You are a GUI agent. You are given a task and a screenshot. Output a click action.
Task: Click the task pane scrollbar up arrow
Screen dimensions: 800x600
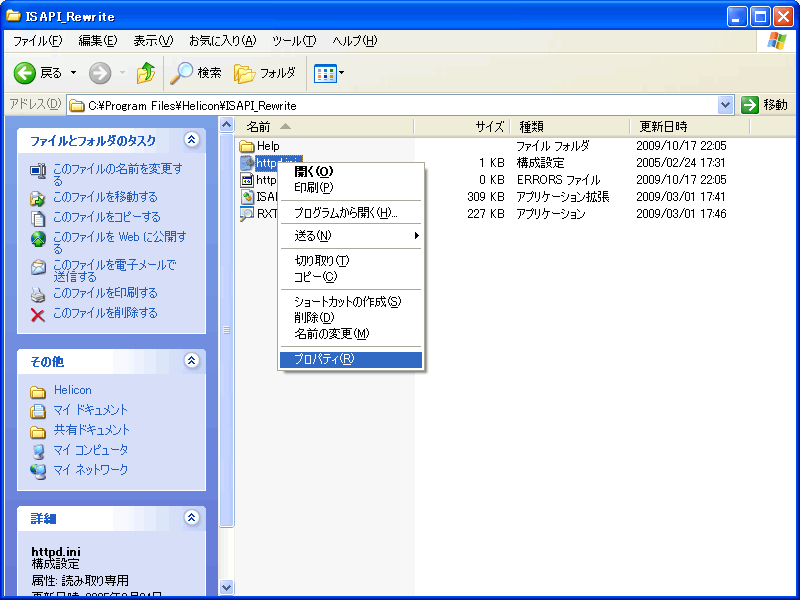226,124
